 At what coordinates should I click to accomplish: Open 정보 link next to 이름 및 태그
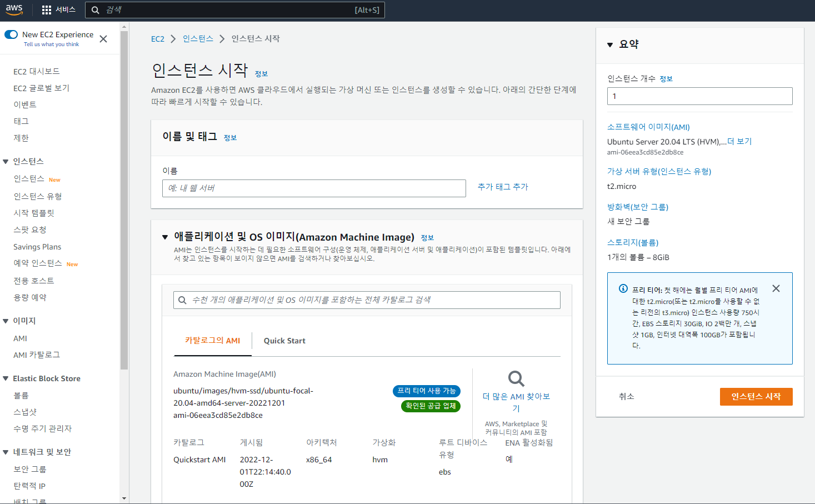pyautogui.click(x=231, y=138)
